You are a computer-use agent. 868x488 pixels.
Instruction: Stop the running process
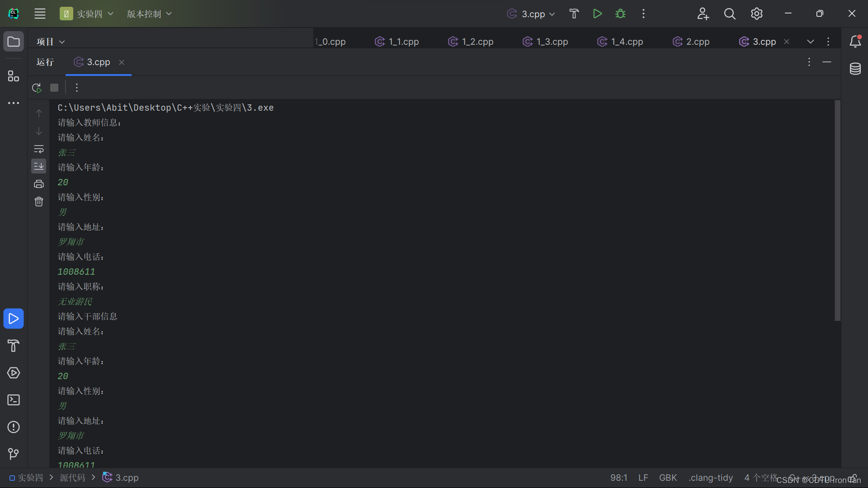(x=54, y=88)
